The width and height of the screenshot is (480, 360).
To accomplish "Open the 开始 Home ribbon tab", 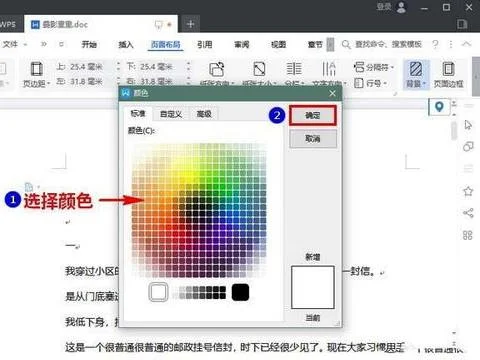I will tap(89, 44).
